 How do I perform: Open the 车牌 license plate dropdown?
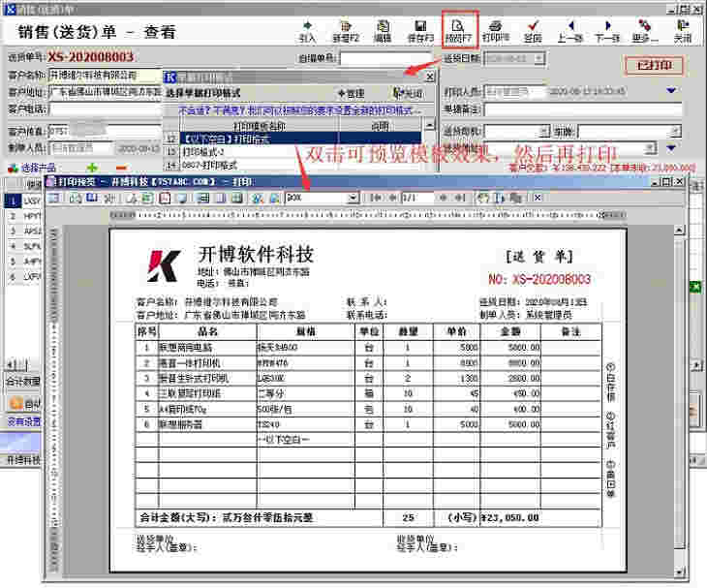pos(675,131)
